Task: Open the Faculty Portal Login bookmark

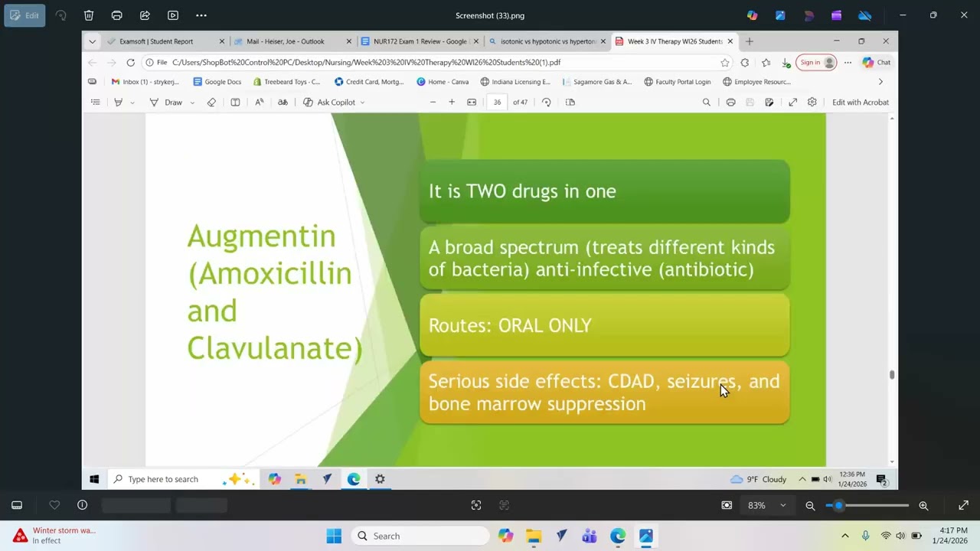Action: (678, 82)
